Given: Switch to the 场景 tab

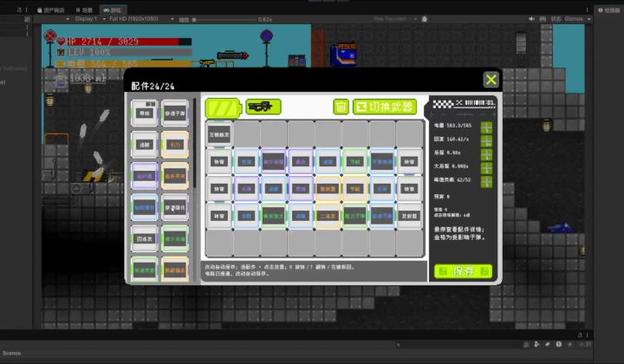Looking at the screenshot, I should tap(84, 10).
